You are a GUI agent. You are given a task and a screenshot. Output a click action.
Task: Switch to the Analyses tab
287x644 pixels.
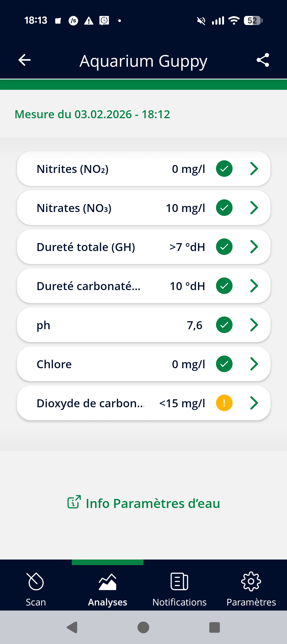108,587
